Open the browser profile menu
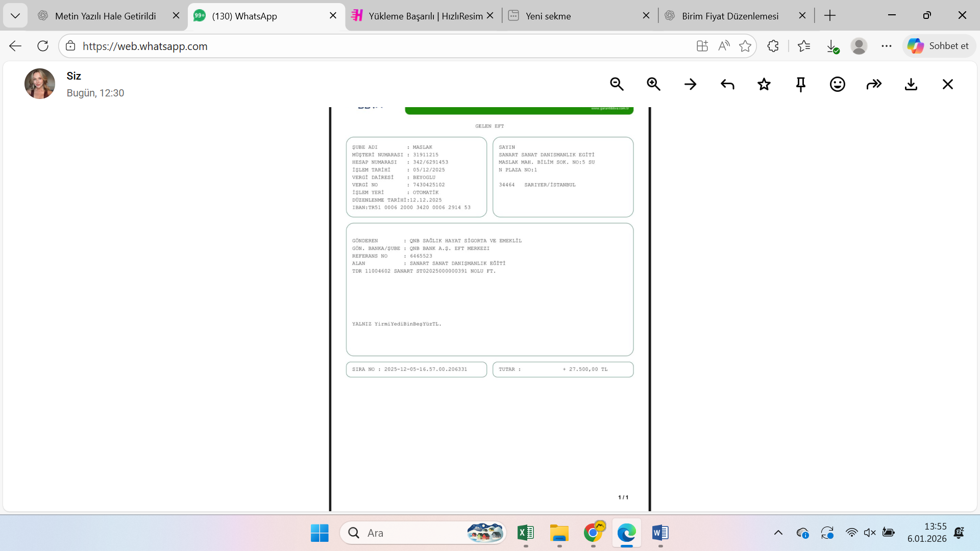The image size is (980, 551). (x=859, y=46)
